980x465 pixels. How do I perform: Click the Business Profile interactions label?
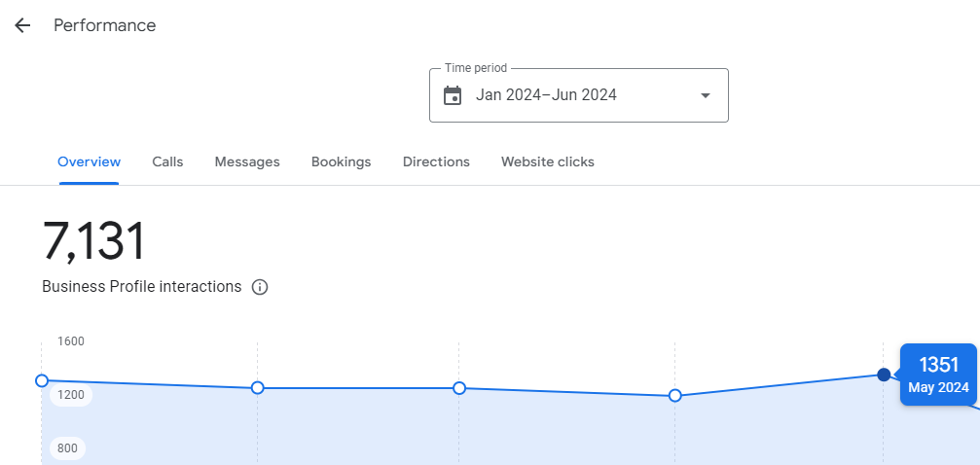(x=142, y=287)
